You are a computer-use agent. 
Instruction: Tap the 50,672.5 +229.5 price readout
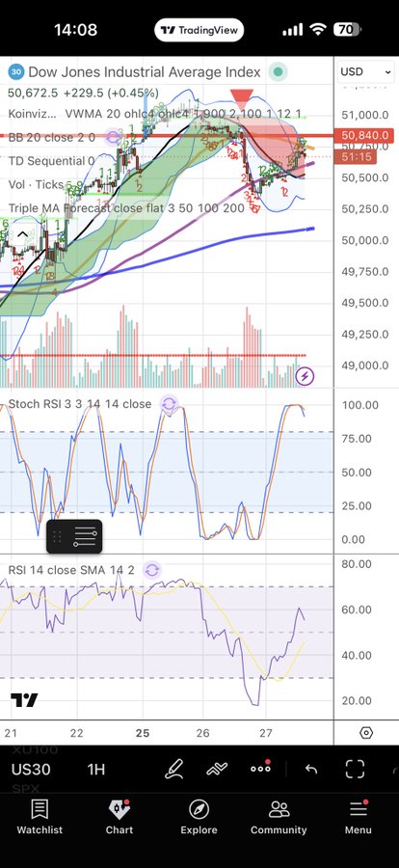coord(84,93)
